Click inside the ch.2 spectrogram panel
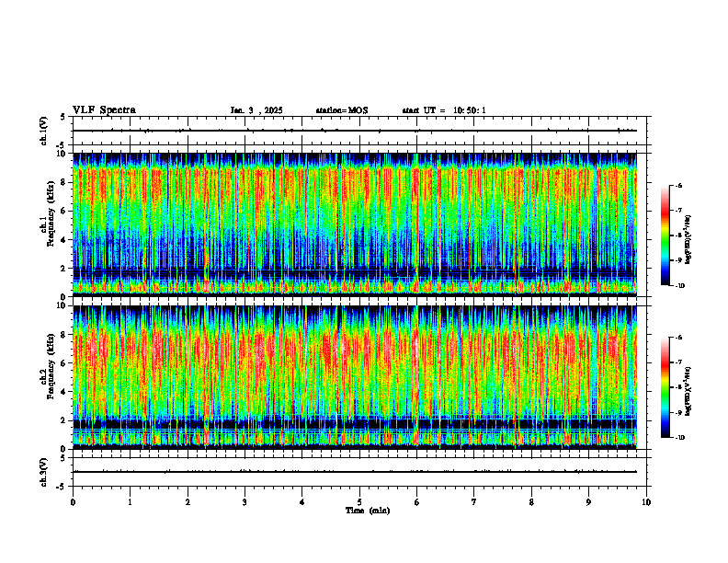The image size is (728, 563). click(355, 377)
